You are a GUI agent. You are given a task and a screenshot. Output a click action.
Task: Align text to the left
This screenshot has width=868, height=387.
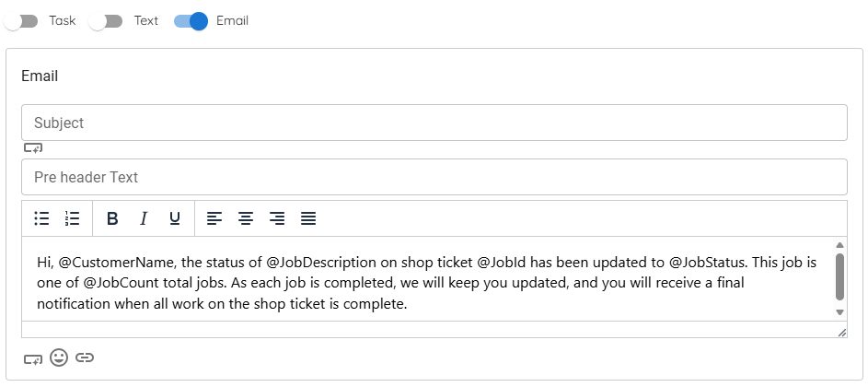click(x=214, y=218)
